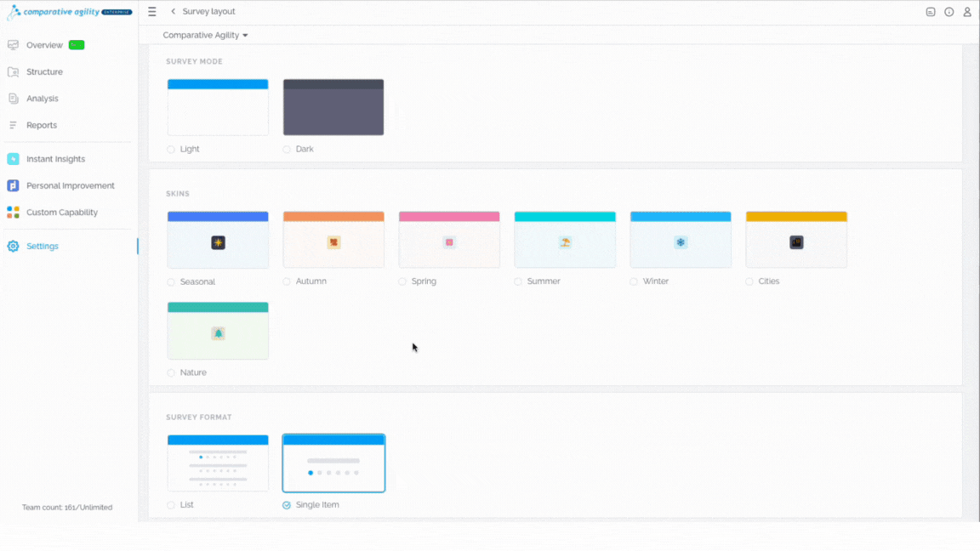Pick the pink Spring skin preview
The height and width of the screenshot is (551, 980).
(449, 240)
